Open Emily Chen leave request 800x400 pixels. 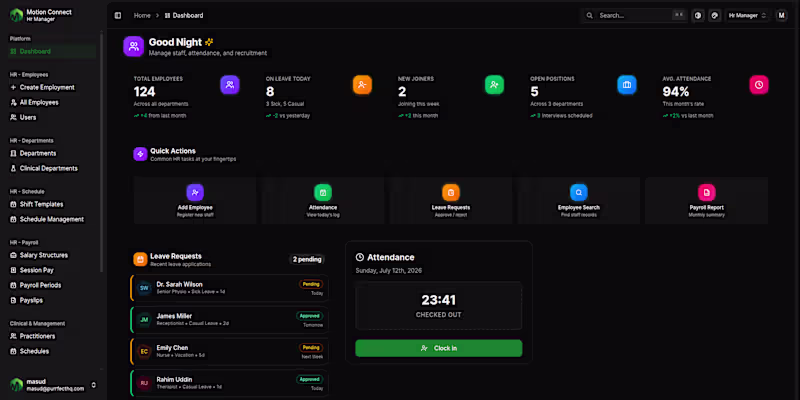click(x=230, y=352)
